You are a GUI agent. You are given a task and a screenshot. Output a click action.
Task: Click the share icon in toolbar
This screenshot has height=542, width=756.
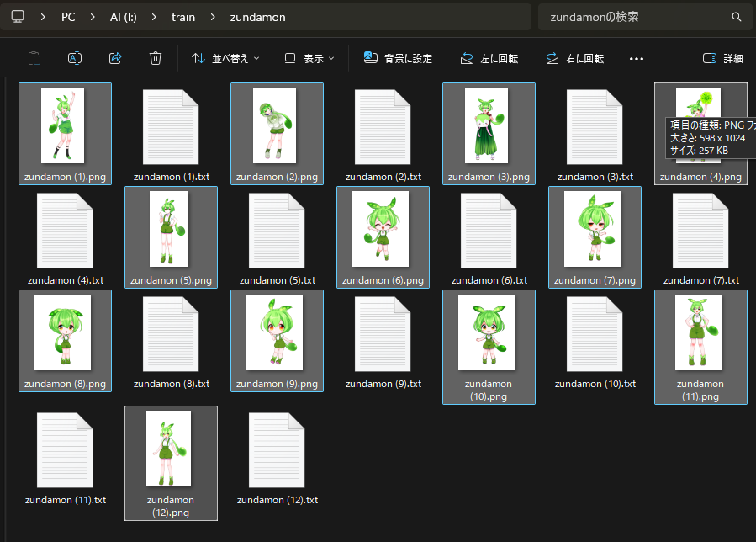[115, 58]
